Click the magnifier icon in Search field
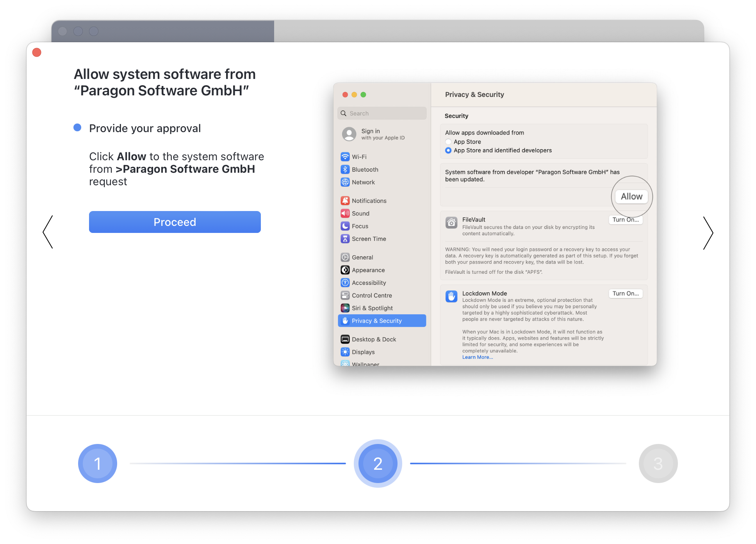This screenshot has width=756, height=544. tap(344, 113)
